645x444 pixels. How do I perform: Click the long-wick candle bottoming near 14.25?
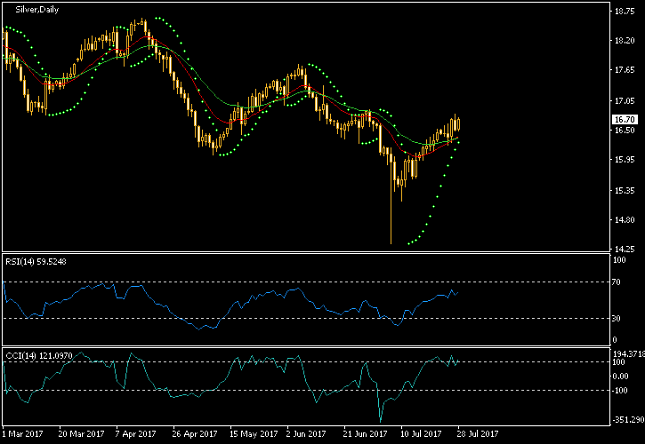(x=391, y=198)
